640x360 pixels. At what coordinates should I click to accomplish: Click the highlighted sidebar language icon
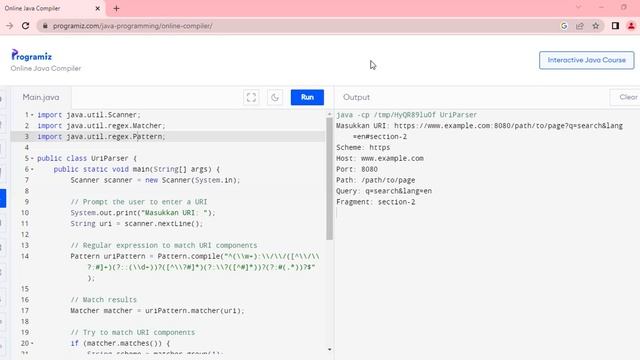tap(3, 198)
